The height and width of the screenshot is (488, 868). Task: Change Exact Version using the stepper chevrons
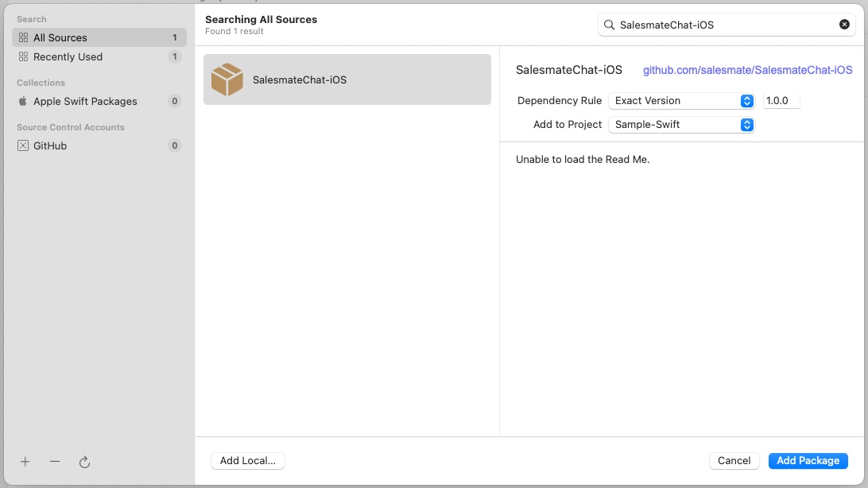(x=746, y=100)
